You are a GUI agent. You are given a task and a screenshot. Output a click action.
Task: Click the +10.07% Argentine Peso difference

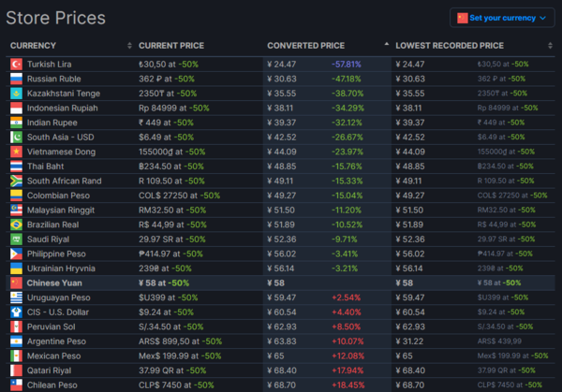point(348,341)
